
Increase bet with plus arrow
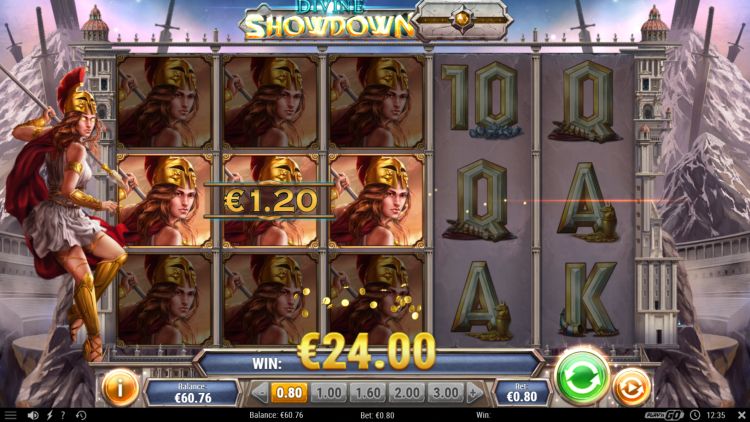click(474, 393)
